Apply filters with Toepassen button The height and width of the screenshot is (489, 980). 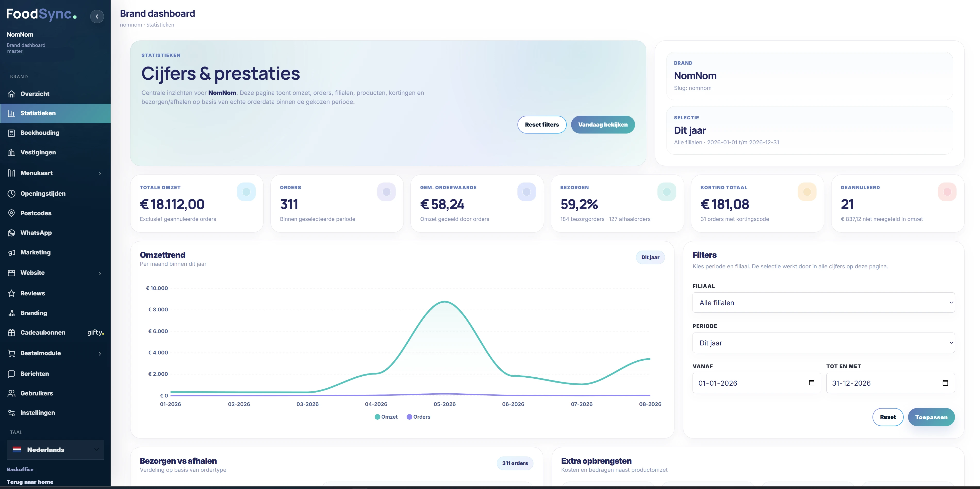931,417
